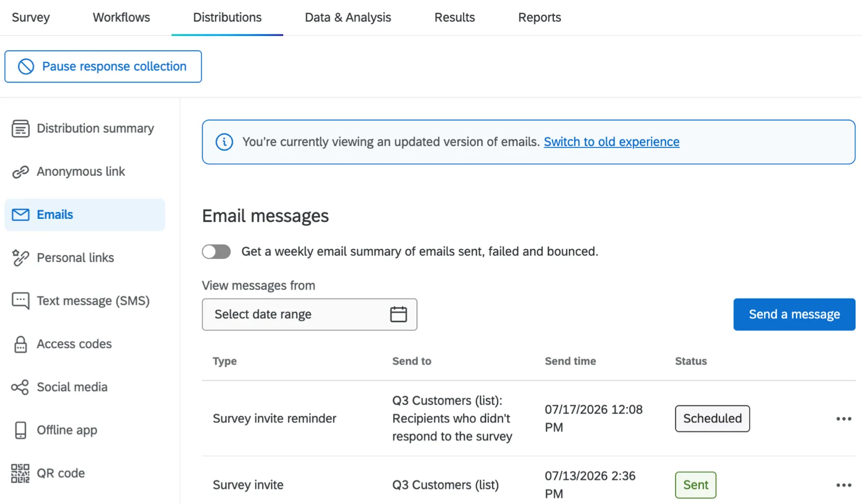
Task: Toggle the weekly email summary switch
Action: [217, 251]
